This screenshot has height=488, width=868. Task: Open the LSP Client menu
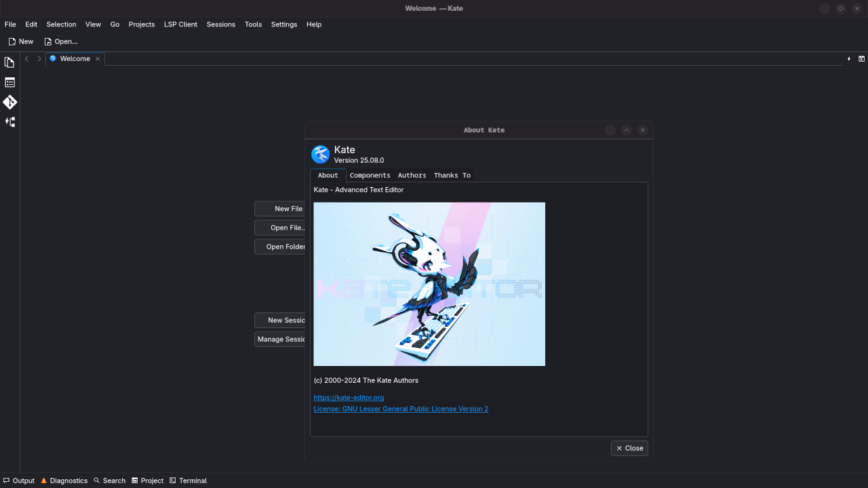[180, 24]
